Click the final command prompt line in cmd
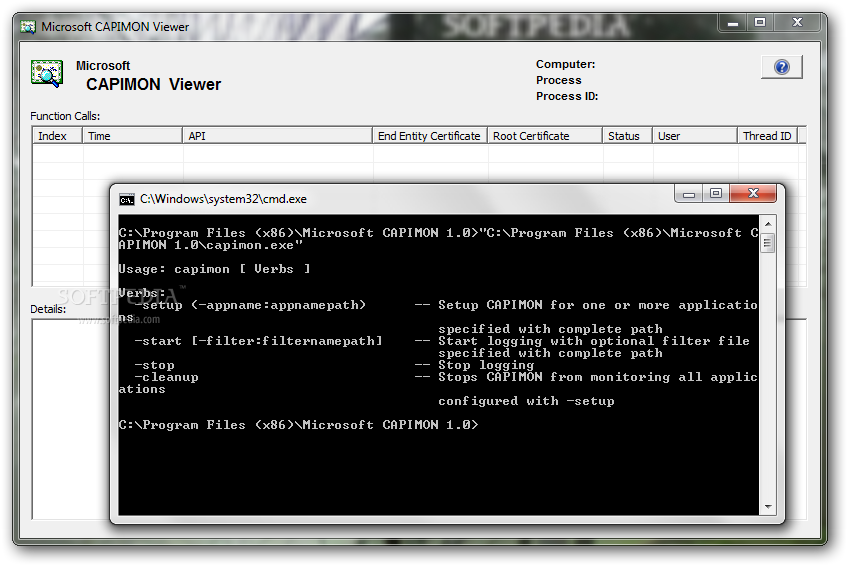Screen dimensions: 848x566 click(299, 425)
